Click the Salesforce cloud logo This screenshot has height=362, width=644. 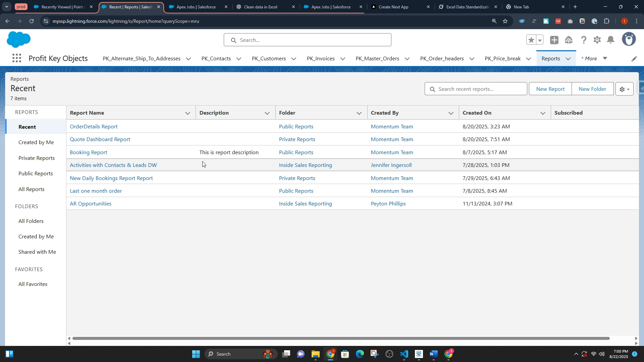click(18, 40)
